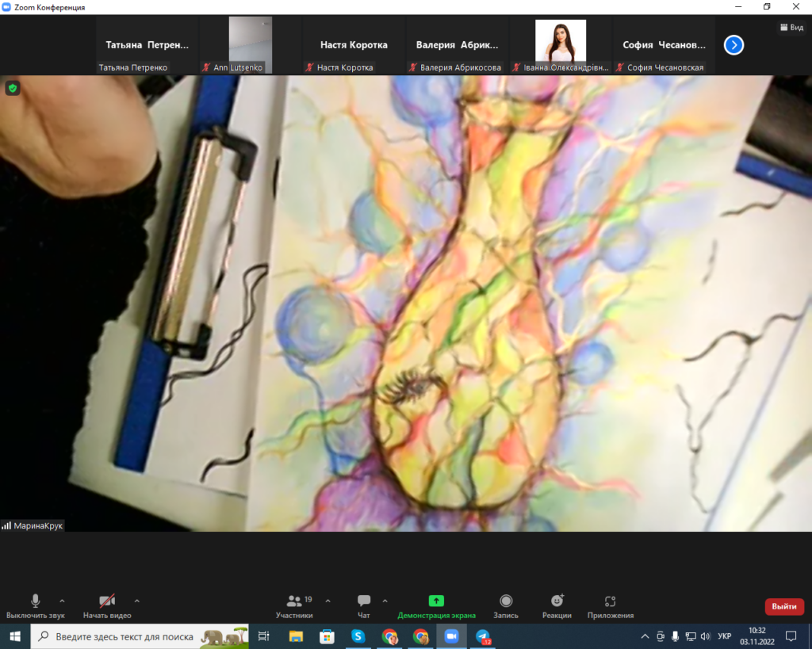Open the Реакции reactions menu
The height and width of the screenshot is (649, 812).
(x=557, y=601)
